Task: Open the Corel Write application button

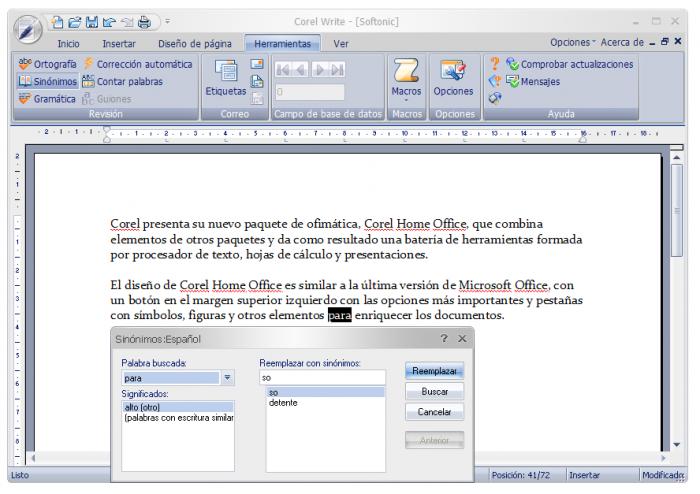Action: tap(27, 30)
